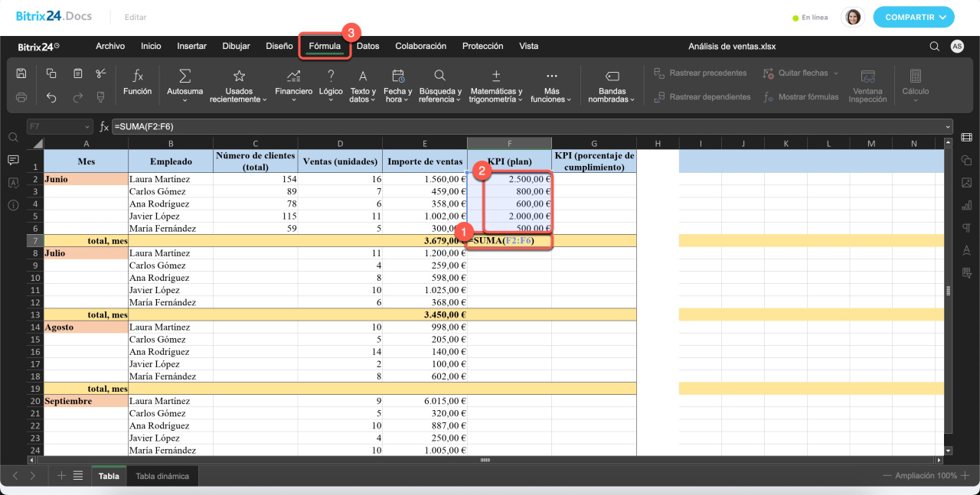Click the undo arrow icon
Screen dimensions: 980x495
click(51, 97)
